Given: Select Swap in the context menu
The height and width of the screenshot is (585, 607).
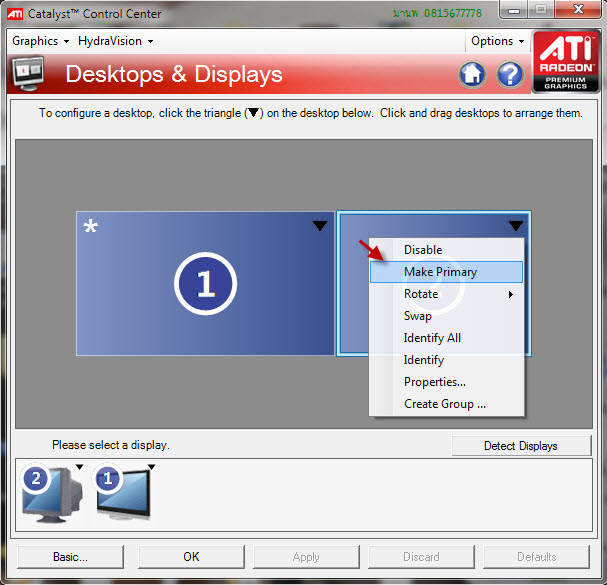Looking at the screenshot, I should click(446, 316).
